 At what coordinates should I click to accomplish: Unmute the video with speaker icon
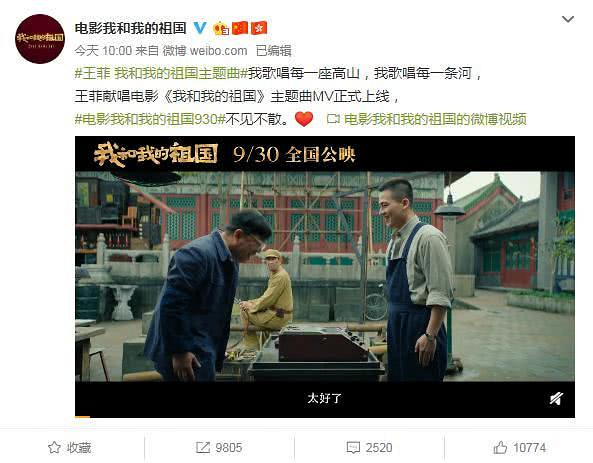point(556,398)
